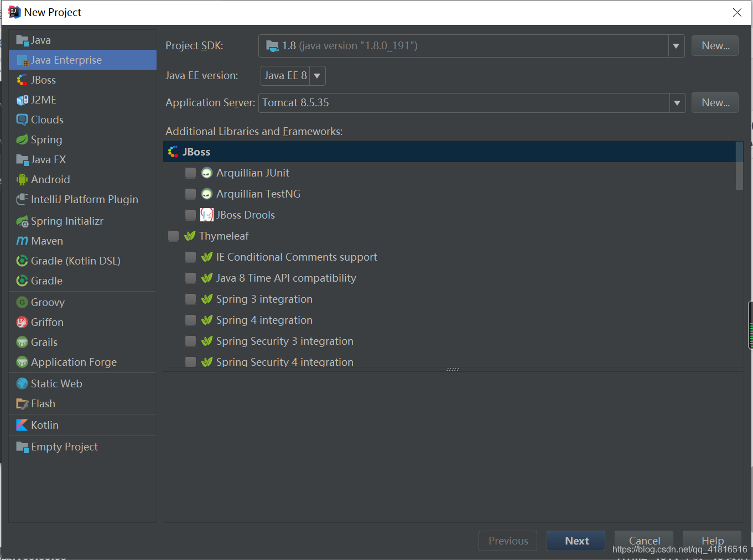Expand the Application Server dropdown arrow
Screen dimensions: 753x560
[x=677, y=103]
